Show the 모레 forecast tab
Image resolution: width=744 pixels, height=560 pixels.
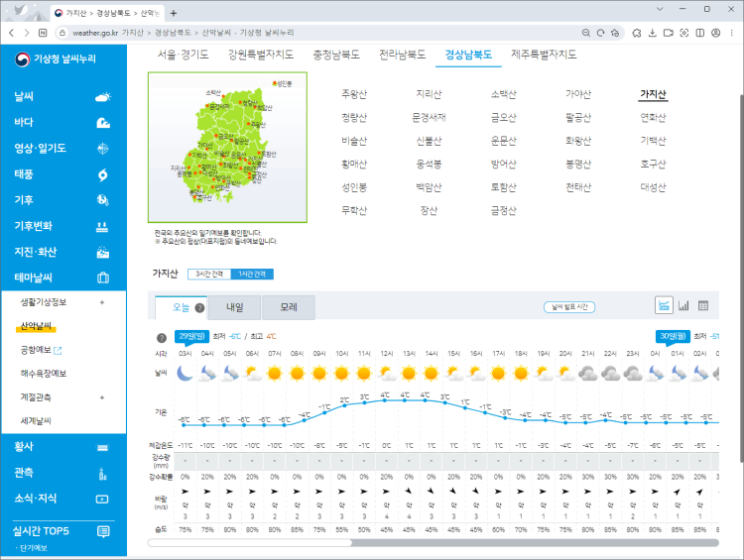[x=289, y=307]
